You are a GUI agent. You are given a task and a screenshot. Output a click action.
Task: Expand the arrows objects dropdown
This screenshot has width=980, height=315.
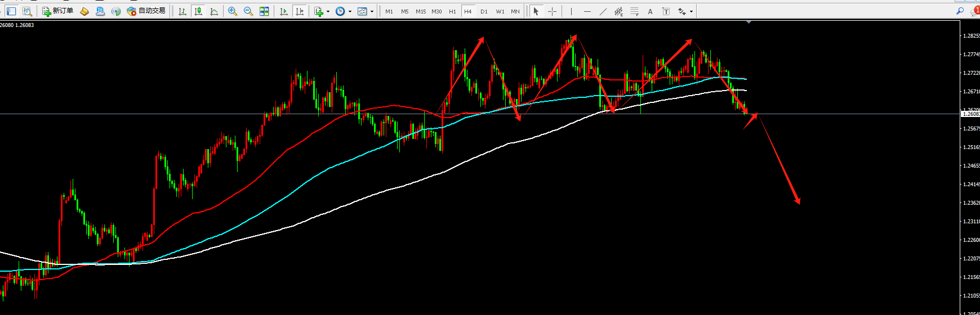pos(691,11)
